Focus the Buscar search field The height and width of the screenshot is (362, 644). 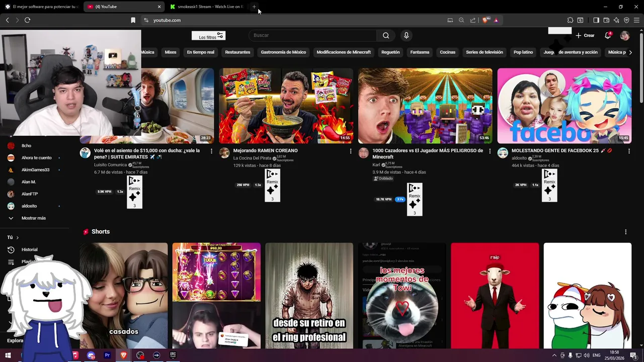point(312,36)
